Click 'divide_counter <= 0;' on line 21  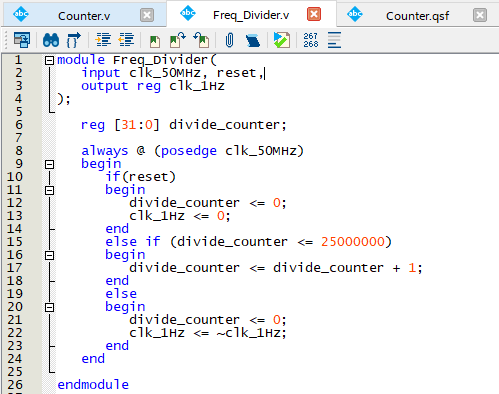(x=208, y=320)
